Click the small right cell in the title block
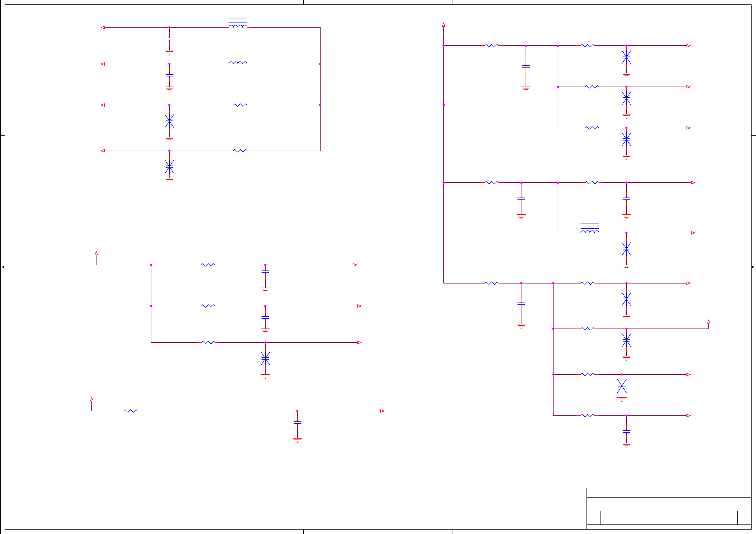Viewport: 756px width, 534px height. pos(744,518)
